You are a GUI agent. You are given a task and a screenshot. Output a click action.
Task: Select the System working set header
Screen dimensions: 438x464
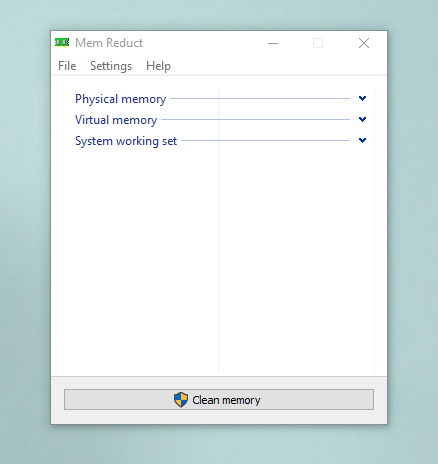click(x=126, y=141)
